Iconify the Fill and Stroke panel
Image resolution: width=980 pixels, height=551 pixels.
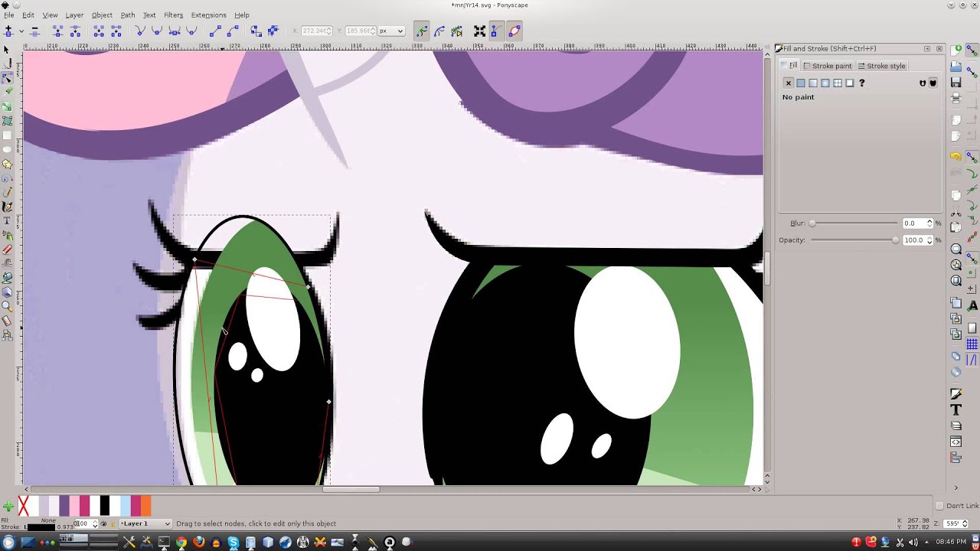927,49
